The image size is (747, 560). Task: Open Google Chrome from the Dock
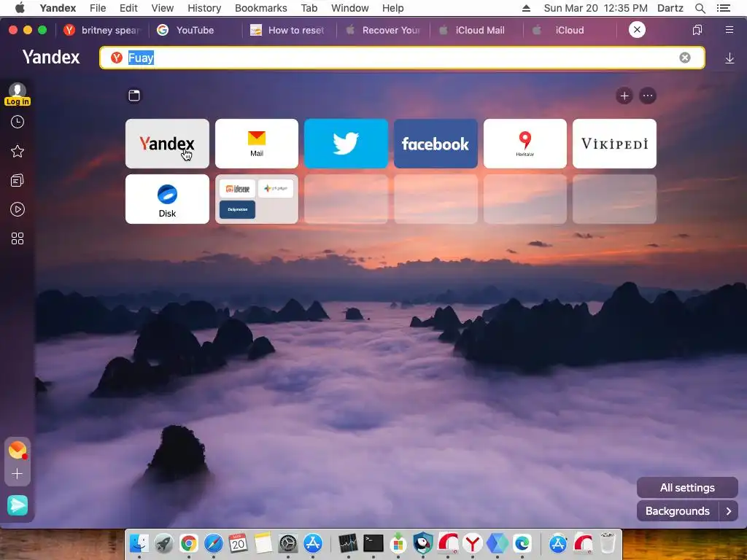coord(189,542)
